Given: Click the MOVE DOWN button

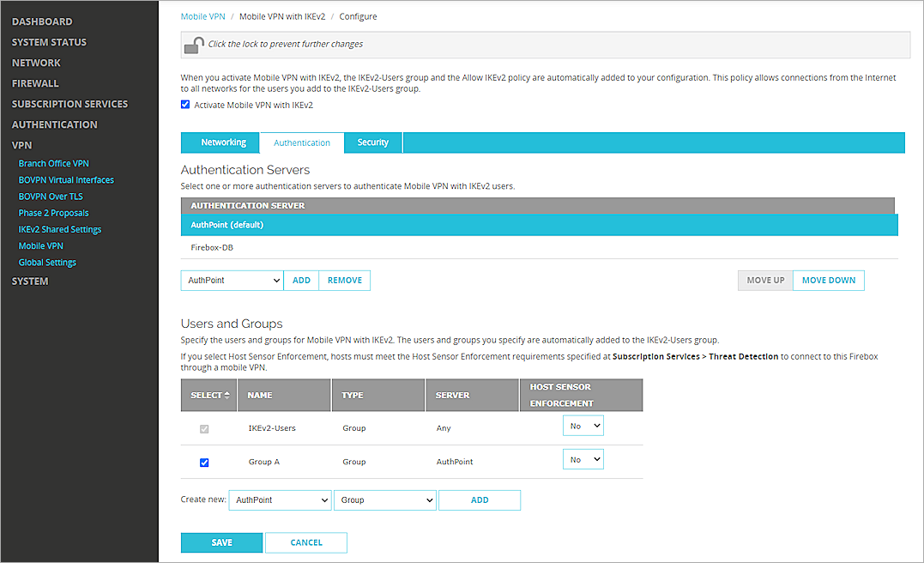Looking at the screenshot, I should click(828, 280).
